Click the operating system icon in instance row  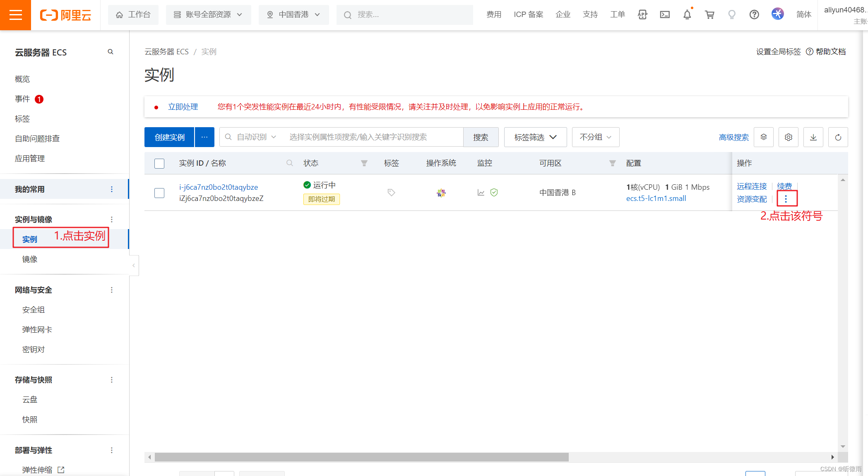[441, 193]
